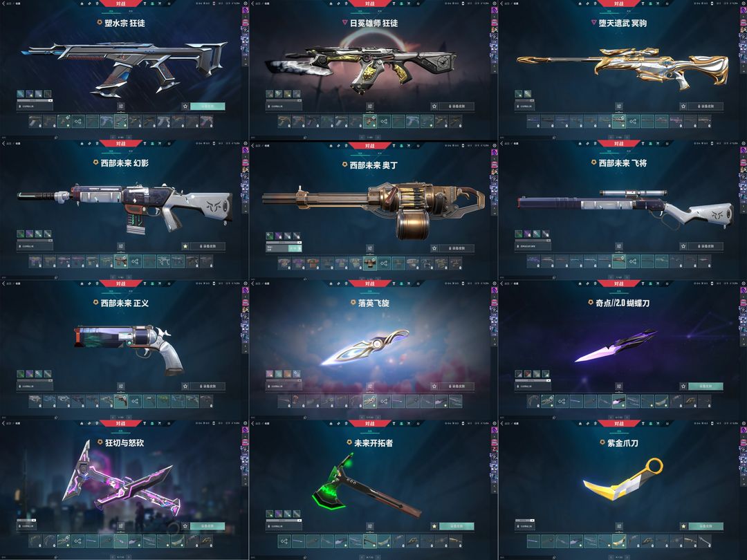Click home icon in 塑水宗 狂徒 panel

click(82, 4)
